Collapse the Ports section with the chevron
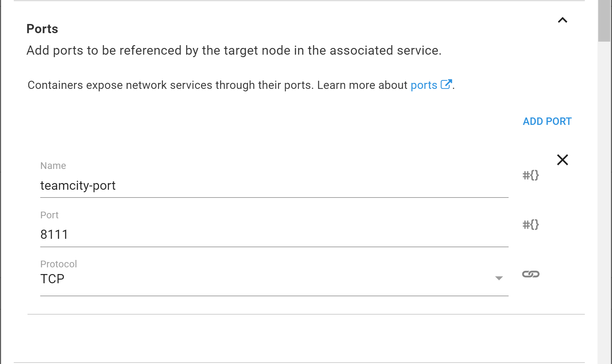 (562, 20)
